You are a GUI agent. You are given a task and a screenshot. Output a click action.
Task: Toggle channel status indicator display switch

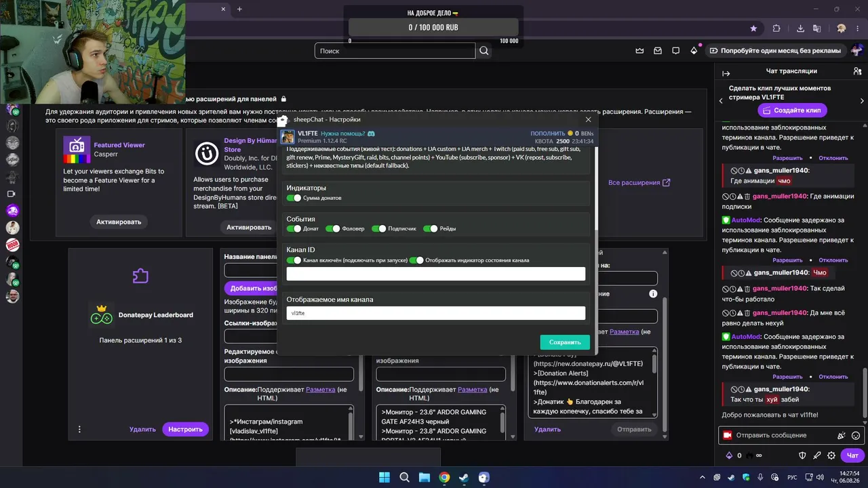point(416,260)
